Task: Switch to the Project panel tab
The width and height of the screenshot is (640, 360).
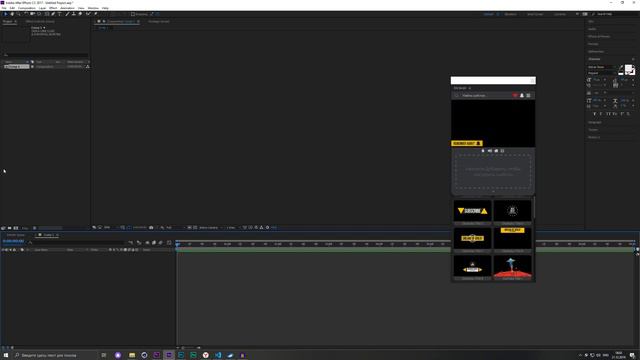Action: 8,21
